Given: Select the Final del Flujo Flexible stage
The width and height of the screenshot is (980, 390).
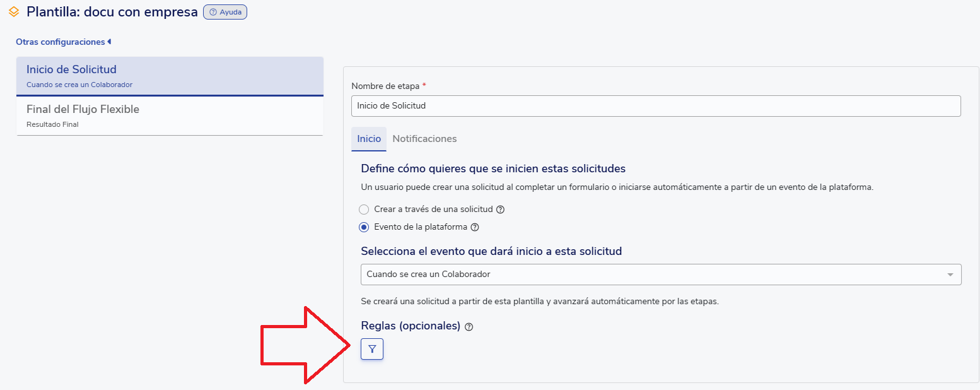Looking at the screenshot, I should 170,115.
